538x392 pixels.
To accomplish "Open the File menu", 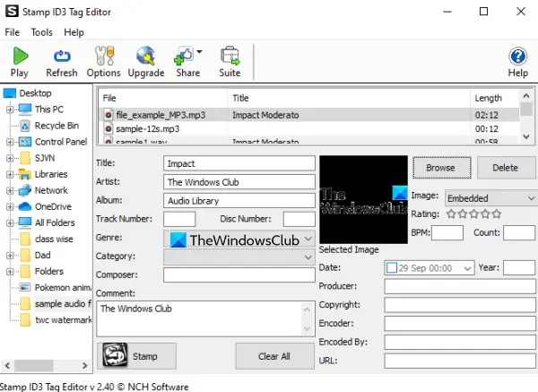I will click(12, 32).
